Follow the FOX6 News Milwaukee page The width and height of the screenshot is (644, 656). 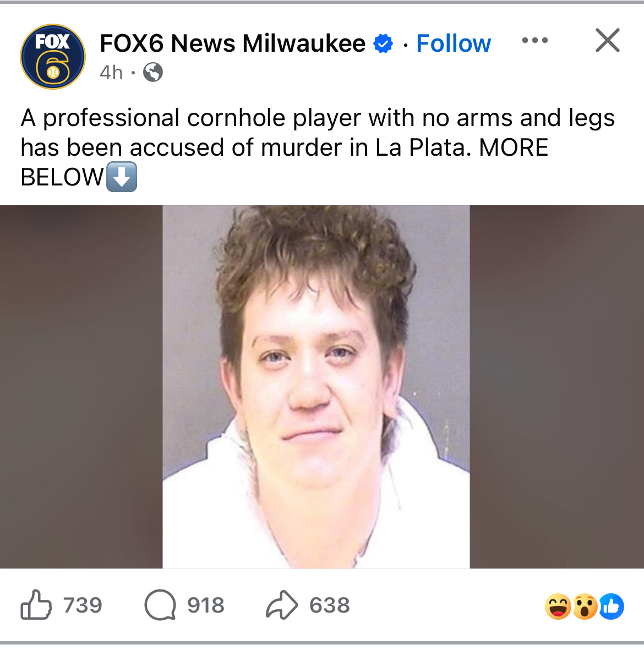[453, 43]
